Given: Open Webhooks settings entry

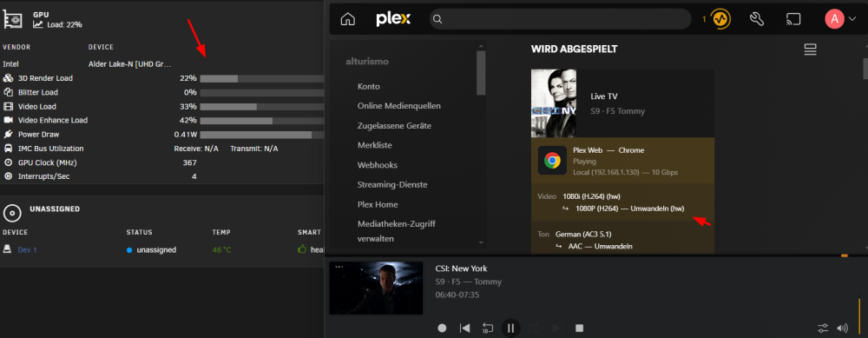Looking at the screenshot, I should click(x=378, y=165).
